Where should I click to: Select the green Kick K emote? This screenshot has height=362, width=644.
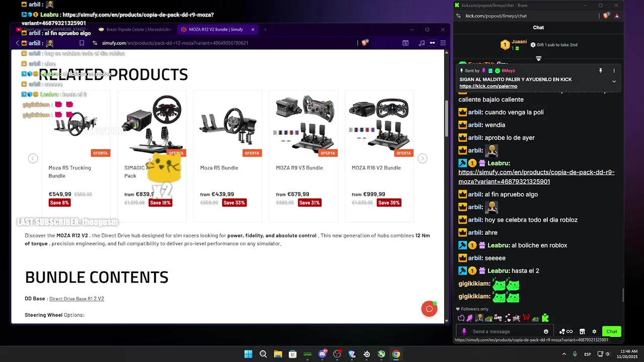(545, 318)
